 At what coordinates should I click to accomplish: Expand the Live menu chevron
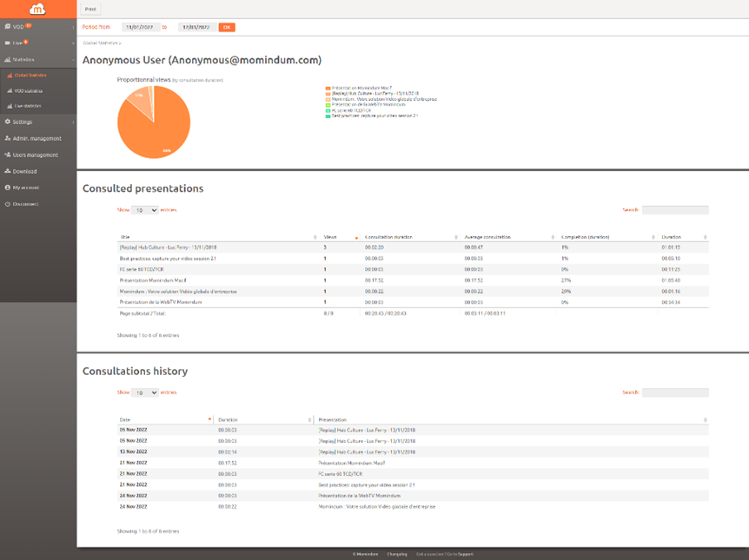pyautogui.click(x=73, y=43)
